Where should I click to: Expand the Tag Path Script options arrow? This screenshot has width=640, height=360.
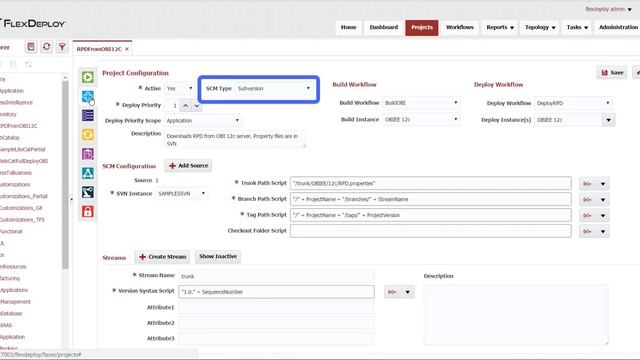pos(602,216)
